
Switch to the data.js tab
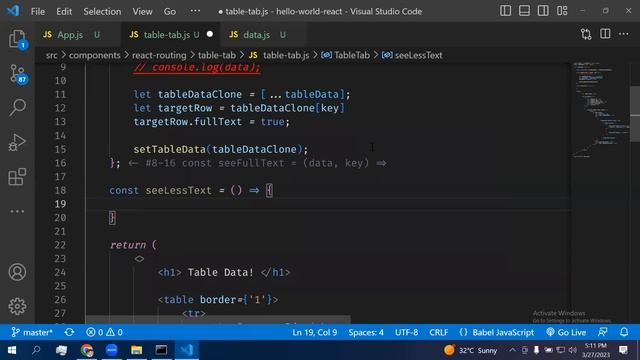[256, 35]
